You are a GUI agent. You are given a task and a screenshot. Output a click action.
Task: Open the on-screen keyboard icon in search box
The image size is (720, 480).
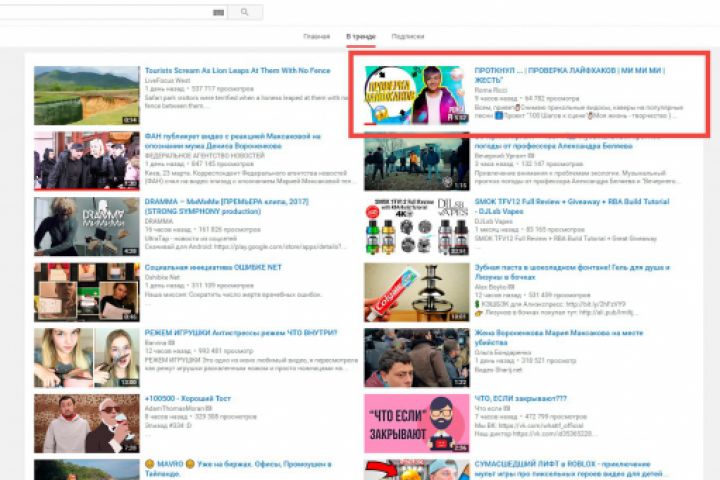click(x=219, y=12)
